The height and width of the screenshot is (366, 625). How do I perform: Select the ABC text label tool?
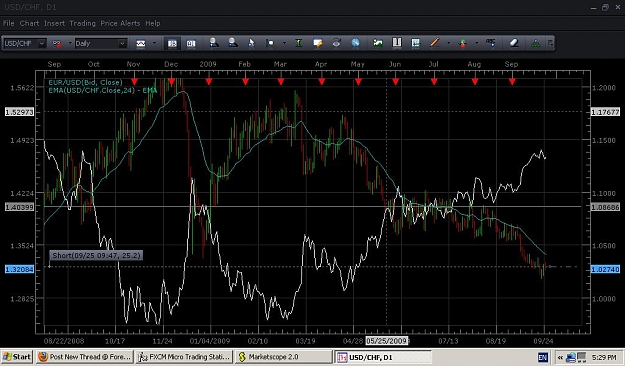tap(491, 43)
